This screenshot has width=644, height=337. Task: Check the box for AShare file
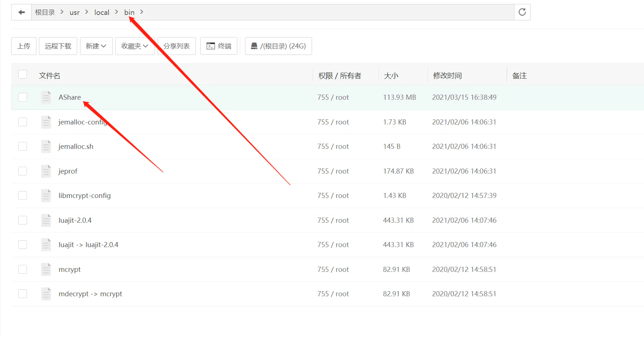point(23,97)
